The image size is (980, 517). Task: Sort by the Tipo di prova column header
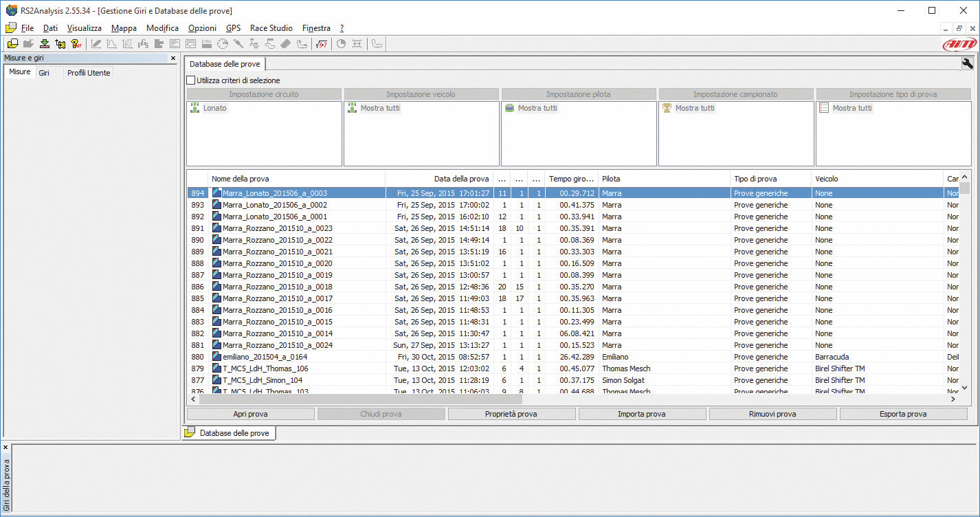(771, 179)
